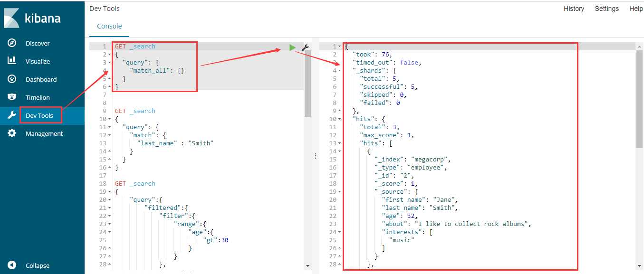
Task: Fold editor line 23 range block
Action: 110,224
